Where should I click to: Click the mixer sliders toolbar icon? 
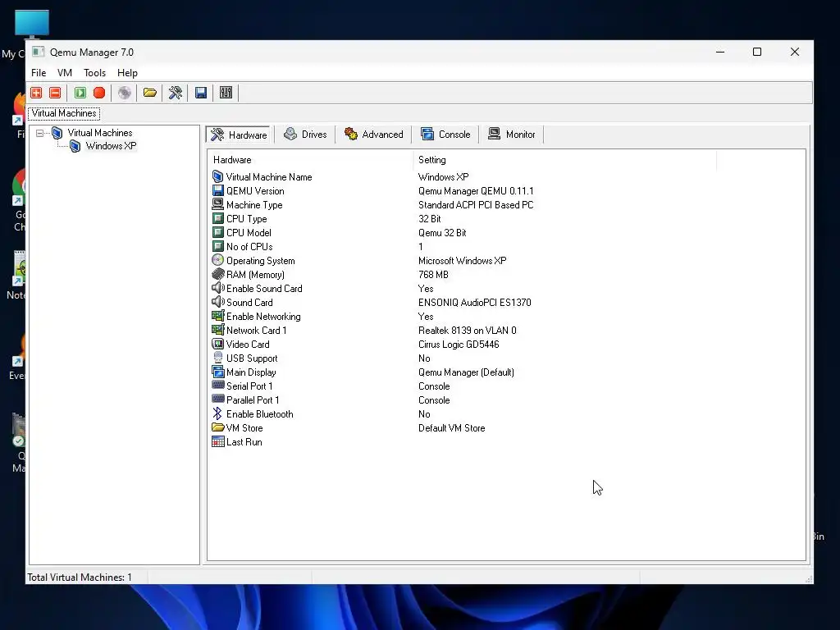coord(226,93)
